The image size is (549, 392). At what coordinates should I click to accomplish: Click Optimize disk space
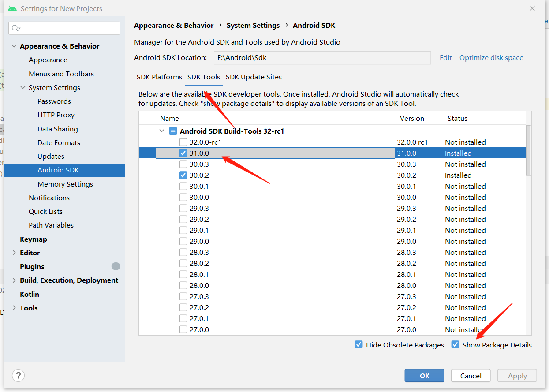coord(491,57)
